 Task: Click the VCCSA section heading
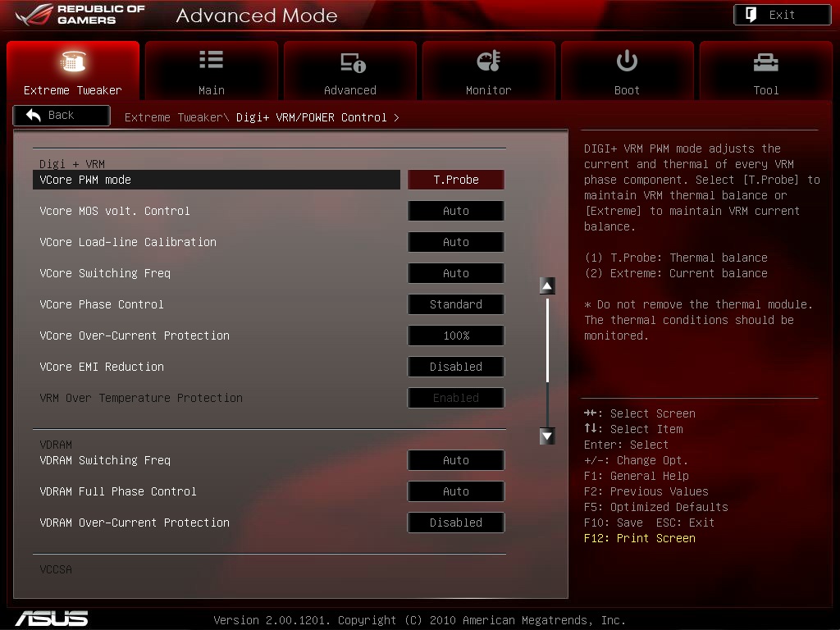[56, 569]
